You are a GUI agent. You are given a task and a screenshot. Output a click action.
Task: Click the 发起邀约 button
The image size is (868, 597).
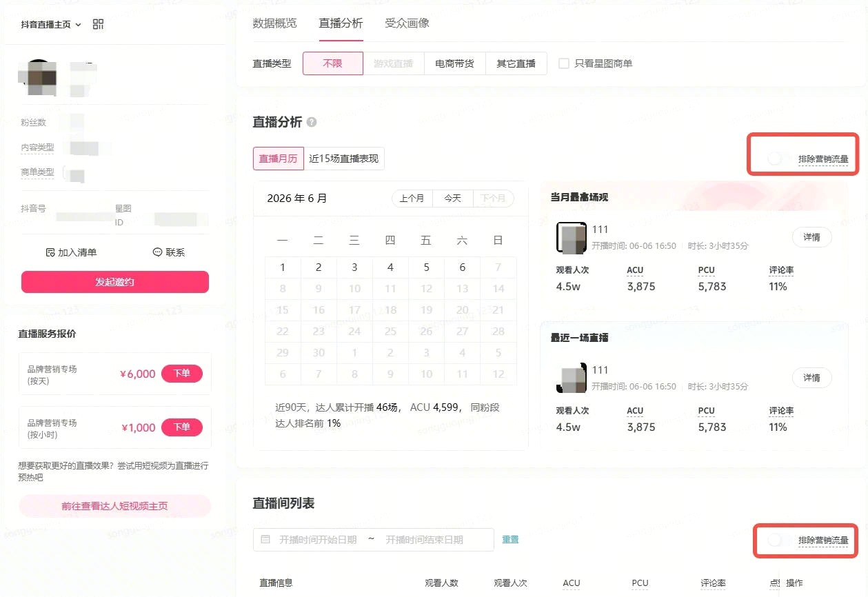pos(114,282)
